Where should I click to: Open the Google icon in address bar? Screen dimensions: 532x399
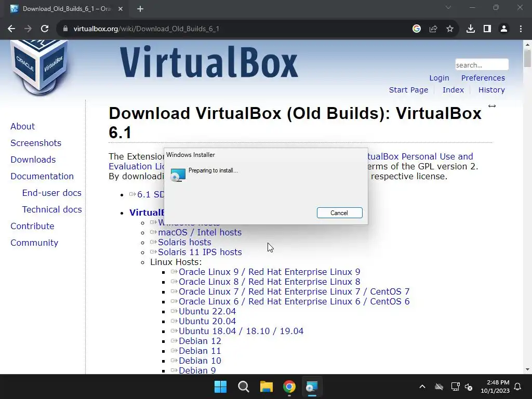(416, 29)
